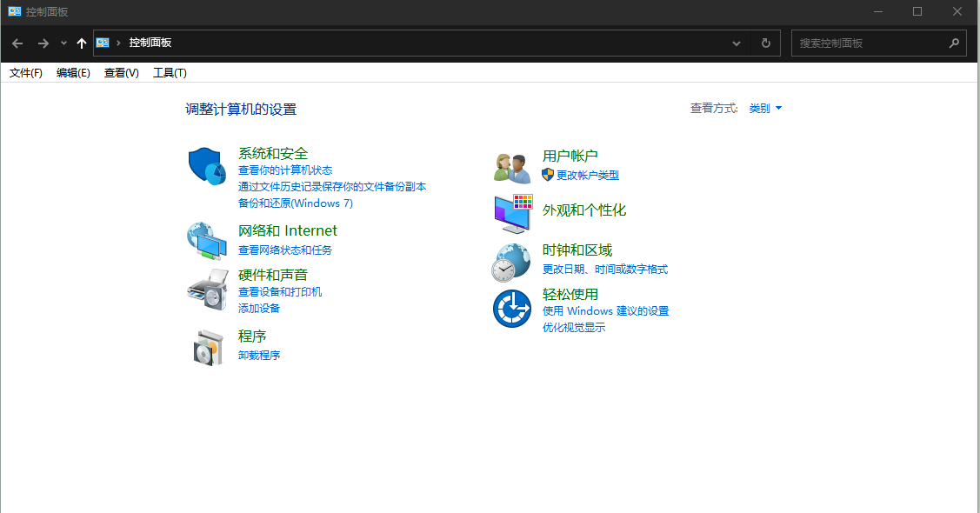The width and height of the screenshot is (980, 513).
Task: Open the 程序 disc box icon
Action: (208, 348)
